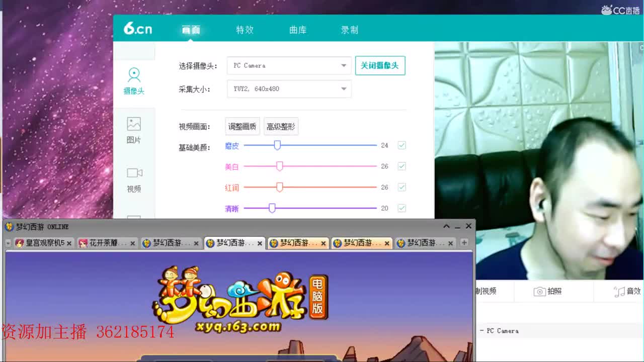Open the 视频 video sidebar section
644x362 pixels.
pyautogui.click(x=134, y=179)
